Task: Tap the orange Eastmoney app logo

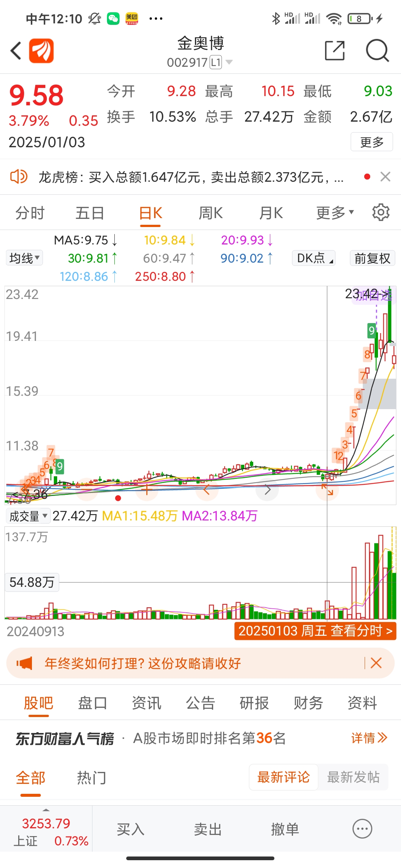Action: [x=42, y=51]
